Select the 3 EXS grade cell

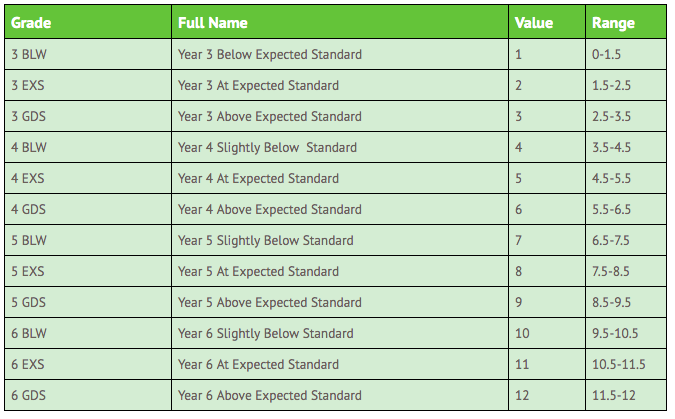[29, 85]
